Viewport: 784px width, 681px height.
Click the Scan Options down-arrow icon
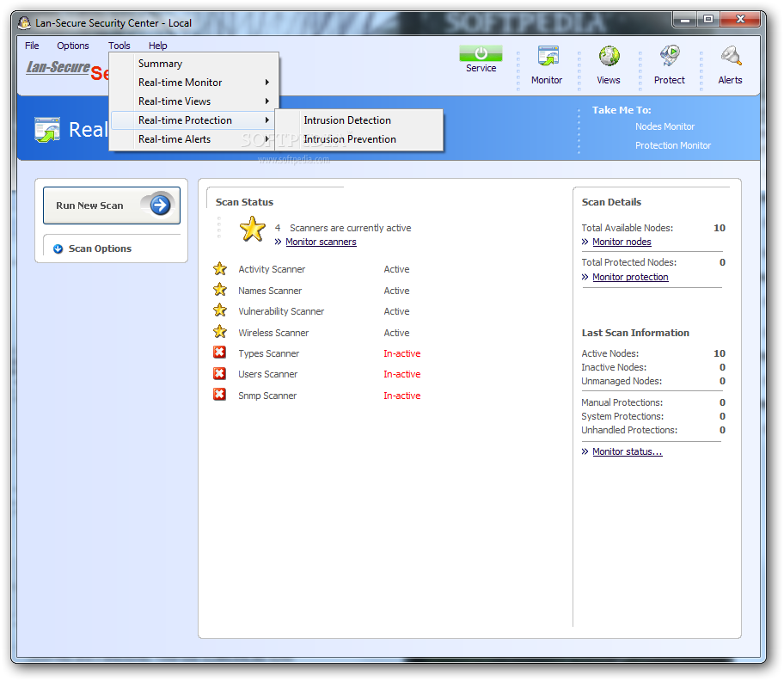click(x=58, y=248)
